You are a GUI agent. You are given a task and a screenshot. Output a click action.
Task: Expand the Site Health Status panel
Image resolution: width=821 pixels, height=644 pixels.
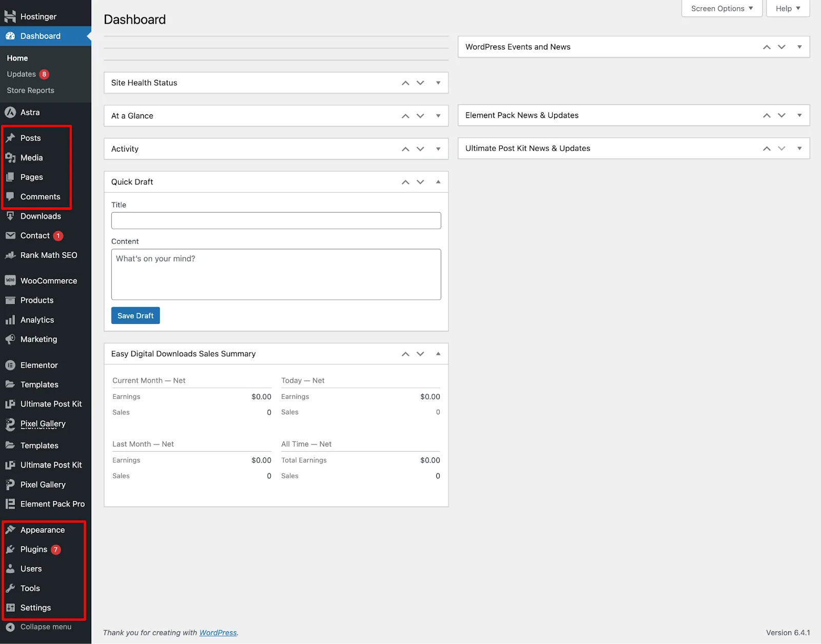pos(438,83)
